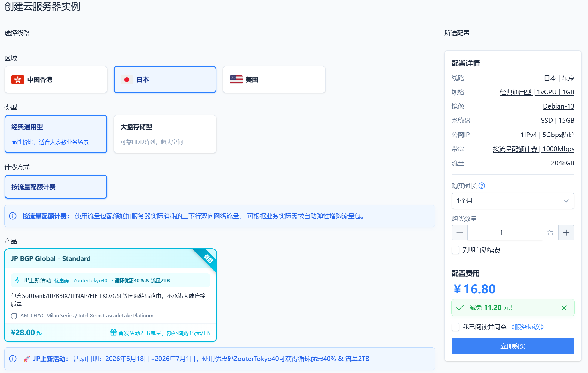Click the help icon next to 购买时长
The height and width of the screenshot is (373, 588).
(x=482, y=186)
